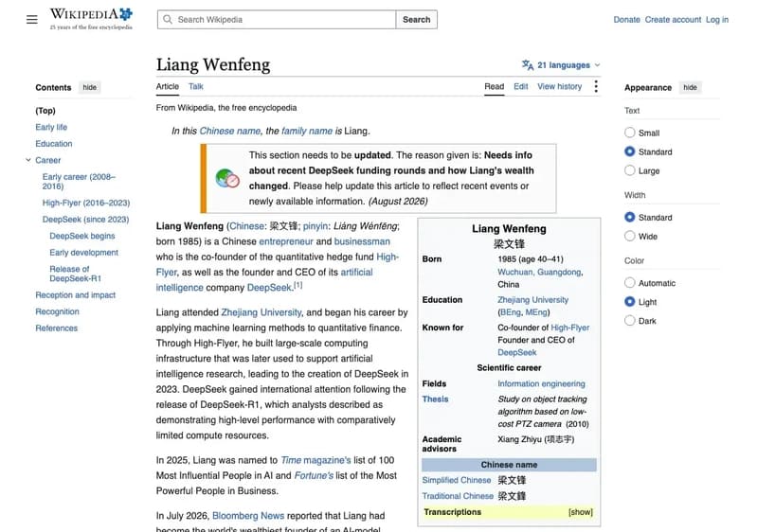Open the Chinese name link in hatnote

[230, 131]
